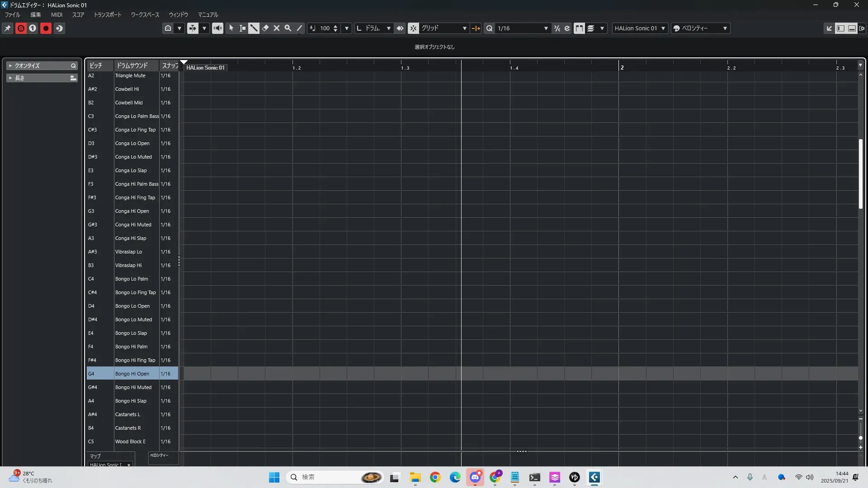Select the Erase tool
The image size is (868, 488).
(265, 28)
